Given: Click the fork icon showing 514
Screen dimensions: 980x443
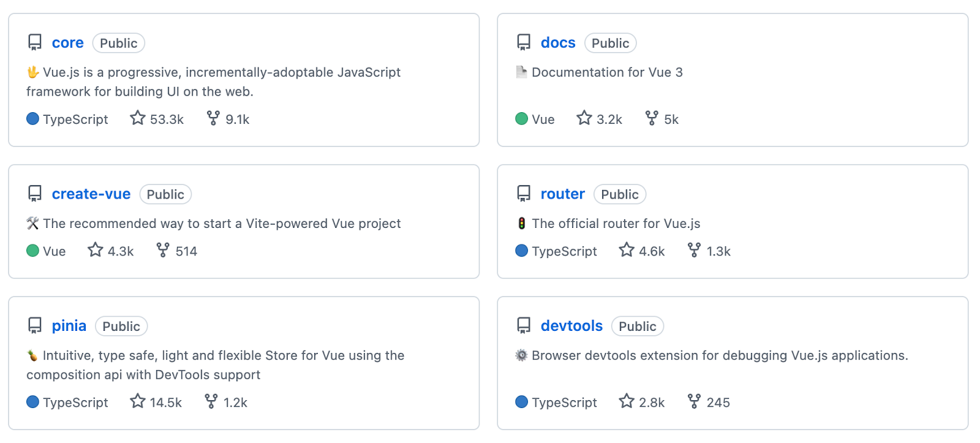Looking at the screenshot, I should pos(163,249).
